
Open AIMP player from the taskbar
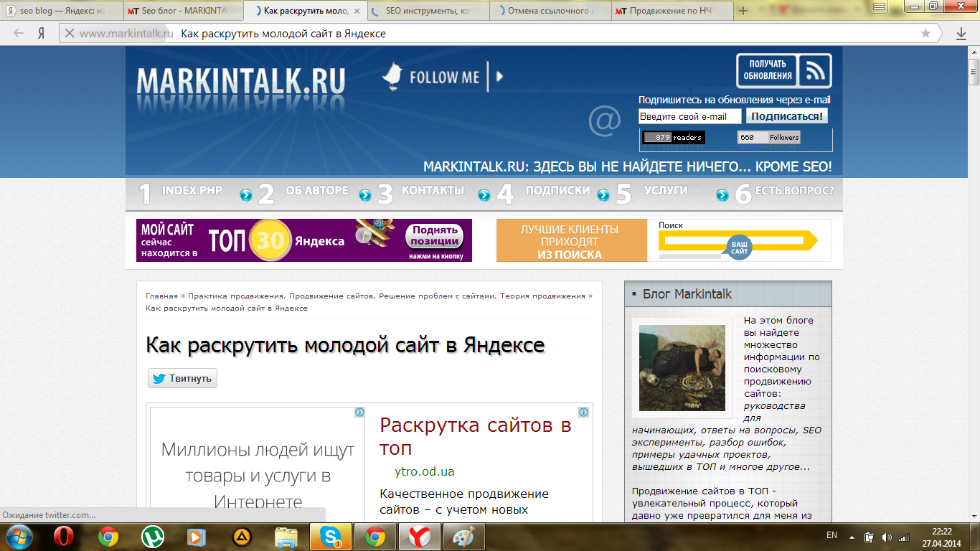coord(242,536)
